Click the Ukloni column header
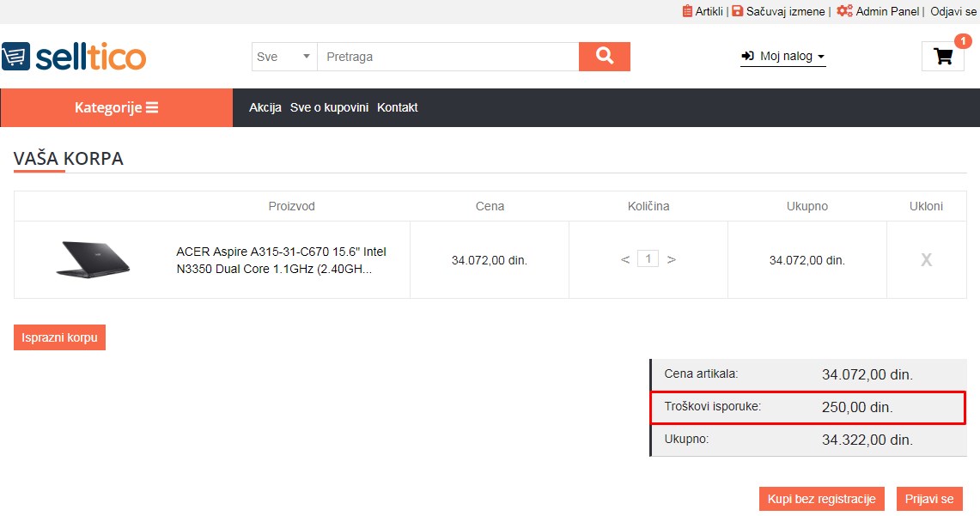Screen dimensions: 980x516 [x=926, y=206]
